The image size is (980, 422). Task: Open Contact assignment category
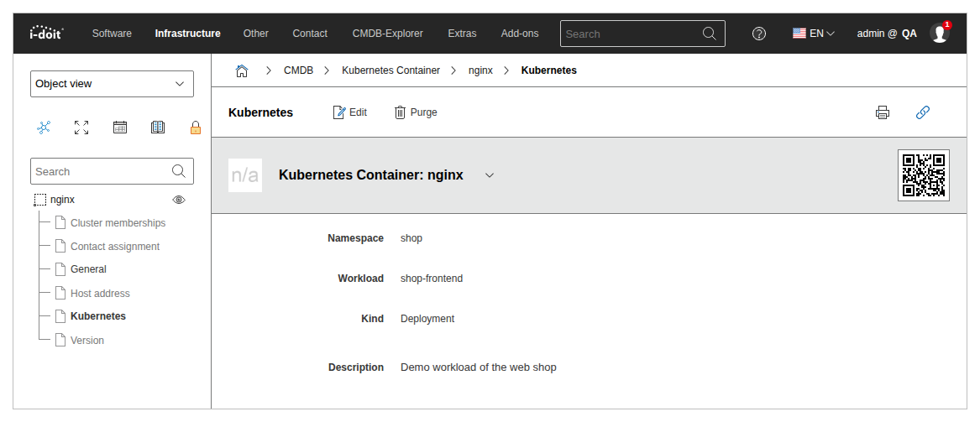coord(115,247)
